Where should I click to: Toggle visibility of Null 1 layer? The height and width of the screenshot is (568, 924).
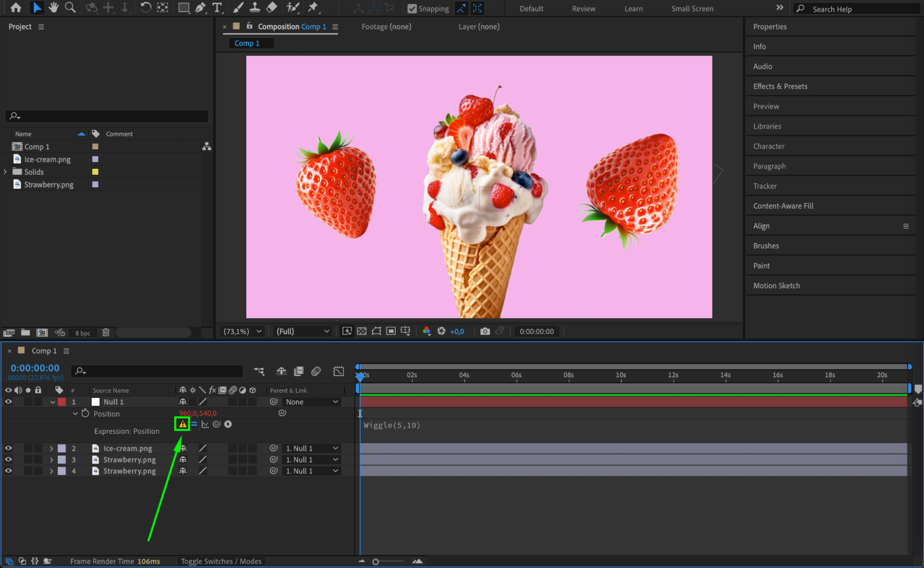8,401
